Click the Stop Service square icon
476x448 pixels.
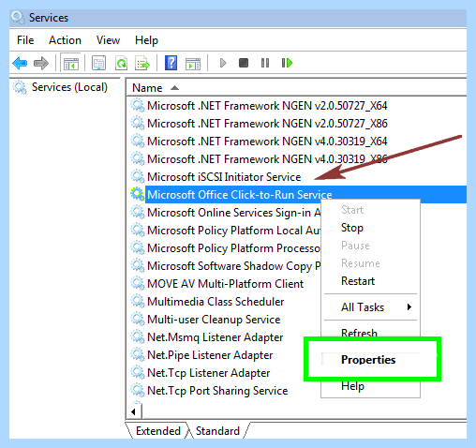pyautogui.click(x=244, y=63)
